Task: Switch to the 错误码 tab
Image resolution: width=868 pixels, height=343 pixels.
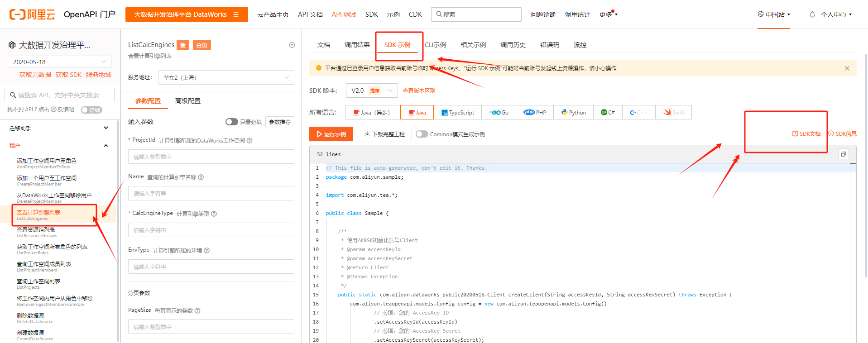Action: (550, 45)
